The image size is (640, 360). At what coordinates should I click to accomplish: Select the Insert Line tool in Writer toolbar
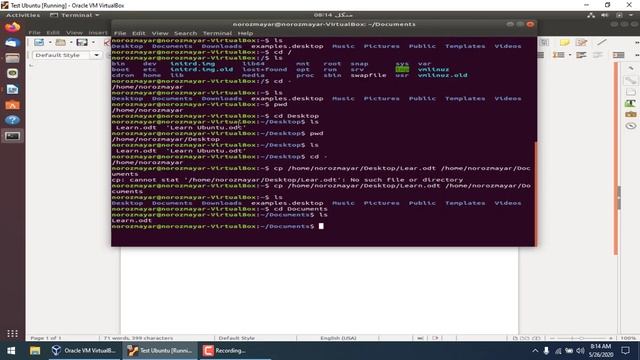point(602,42)
